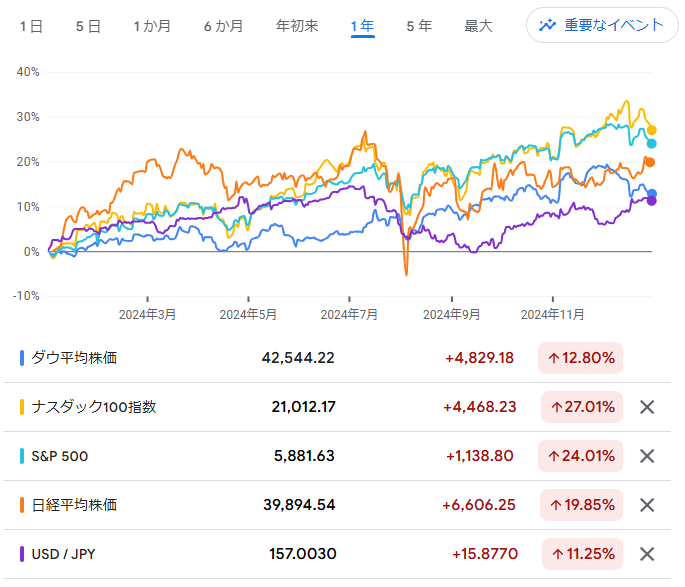Click the +1,138.80 change value

[x=480, y=456]
